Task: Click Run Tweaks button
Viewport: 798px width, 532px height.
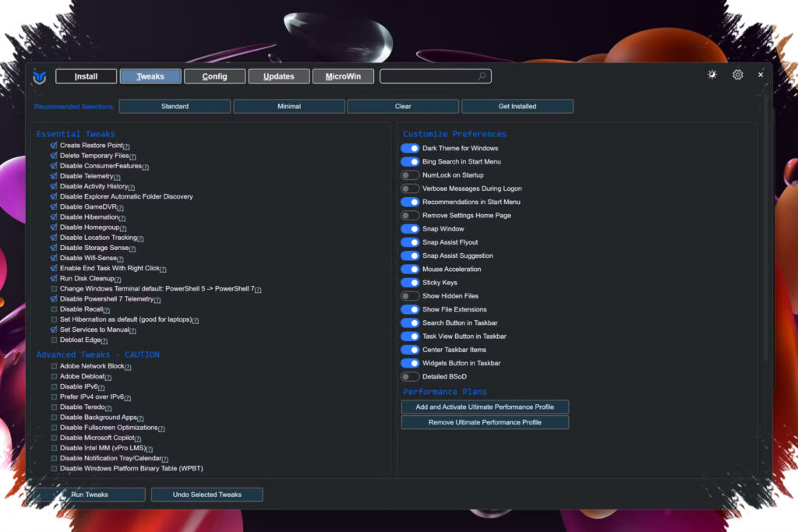Action: point(90,495)
